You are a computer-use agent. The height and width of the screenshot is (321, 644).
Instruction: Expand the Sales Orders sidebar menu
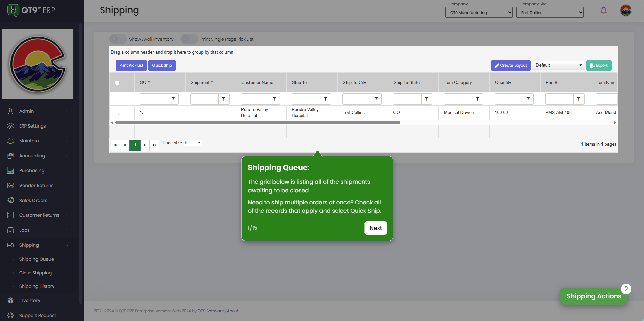click(33, 200)
